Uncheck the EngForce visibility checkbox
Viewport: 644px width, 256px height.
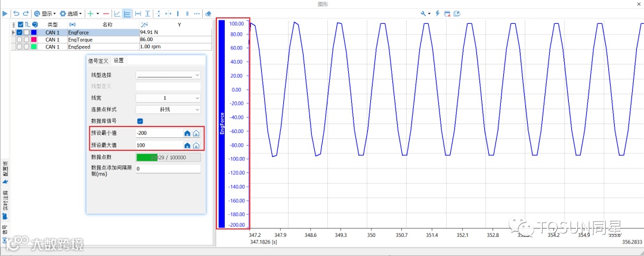pyautogui.click(x=19, y=32)
